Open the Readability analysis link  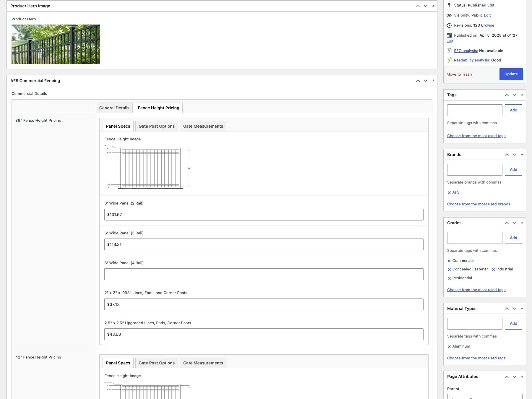pyautogui.click(x=472, y=60)
